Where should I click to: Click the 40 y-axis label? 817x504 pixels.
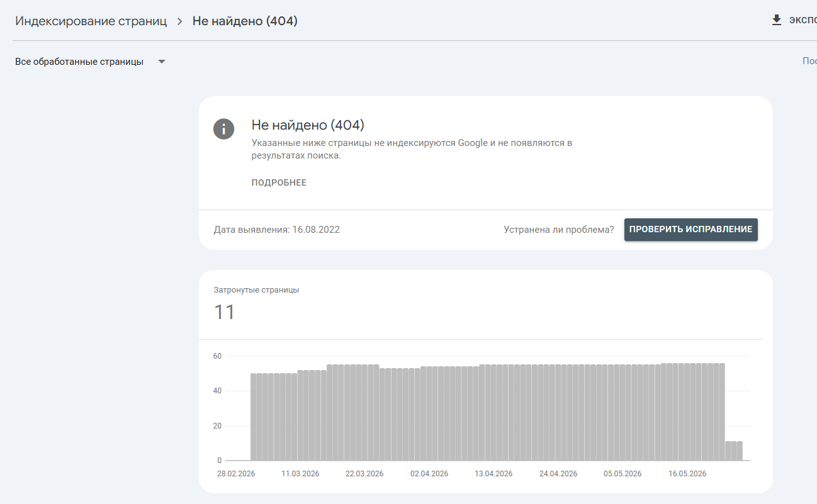pyautogui.click(x=217, y=391)
